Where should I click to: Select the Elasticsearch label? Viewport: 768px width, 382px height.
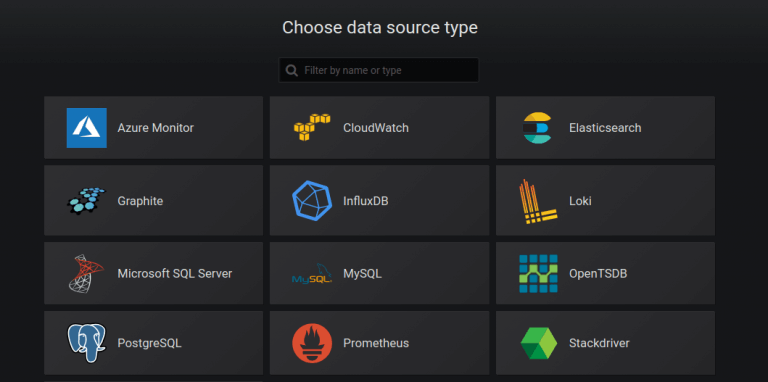(605, 128)
